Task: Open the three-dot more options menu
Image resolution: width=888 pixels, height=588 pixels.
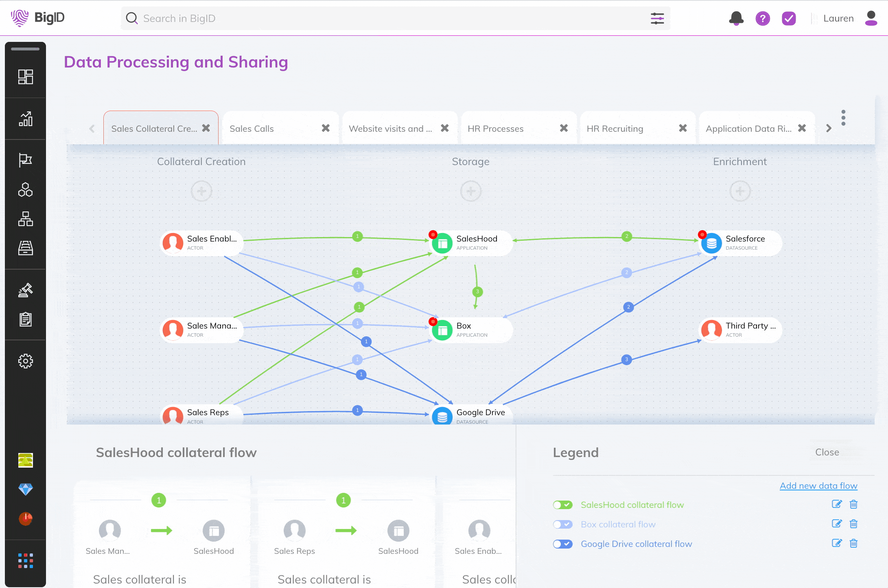Action: coord(843,118)
